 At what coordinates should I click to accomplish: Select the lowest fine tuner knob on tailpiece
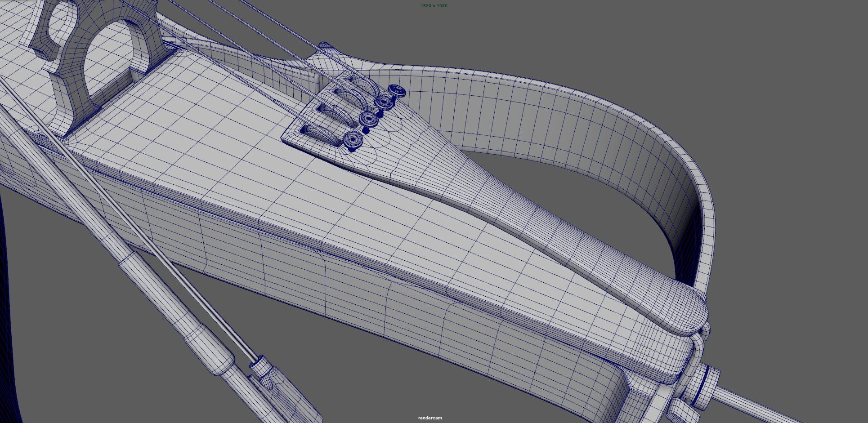coord(353,140)
